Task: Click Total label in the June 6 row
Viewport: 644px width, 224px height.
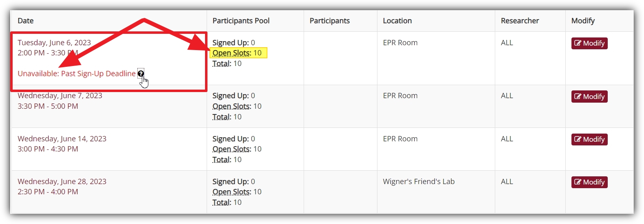Action: (x=222, y=64)
